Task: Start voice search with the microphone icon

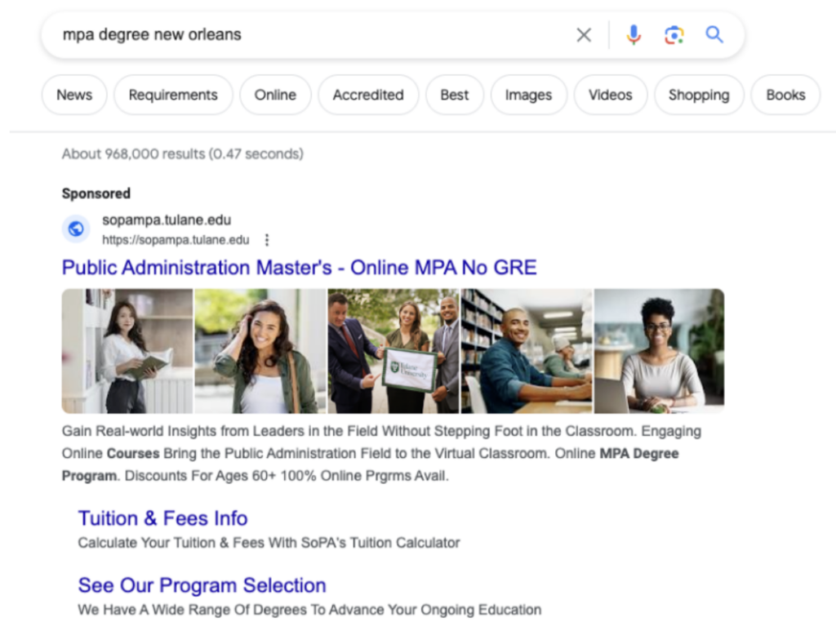Action: coord(634,35)
